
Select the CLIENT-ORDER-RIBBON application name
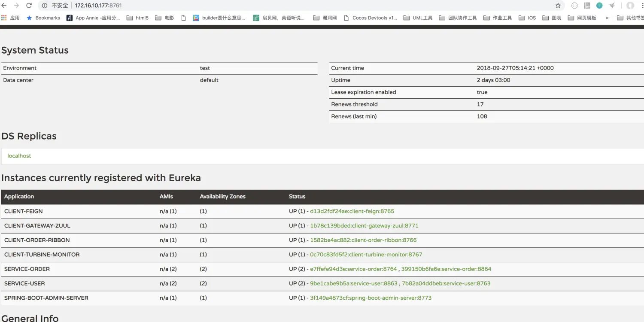click(36, 240)
